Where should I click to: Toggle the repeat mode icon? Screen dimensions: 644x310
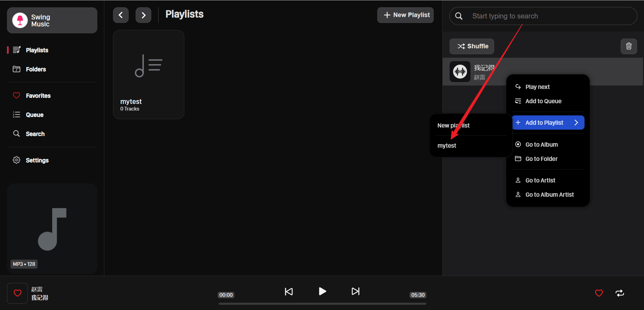620,293
